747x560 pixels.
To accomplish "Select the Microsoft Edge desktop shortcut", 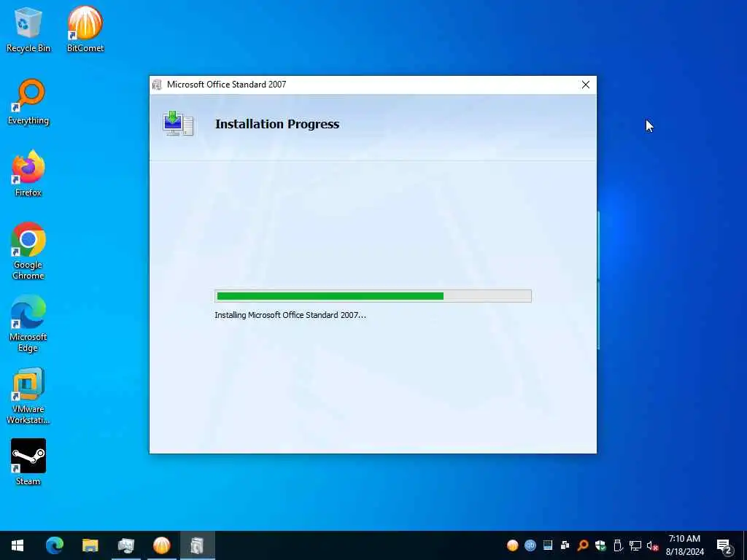I will 28,324.
